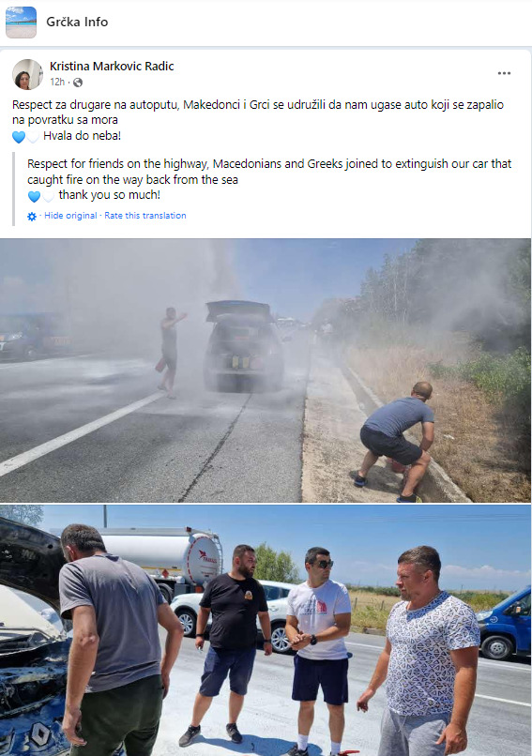Open translation settings gear icon
532x756 pixels.
tap(32, 217)
